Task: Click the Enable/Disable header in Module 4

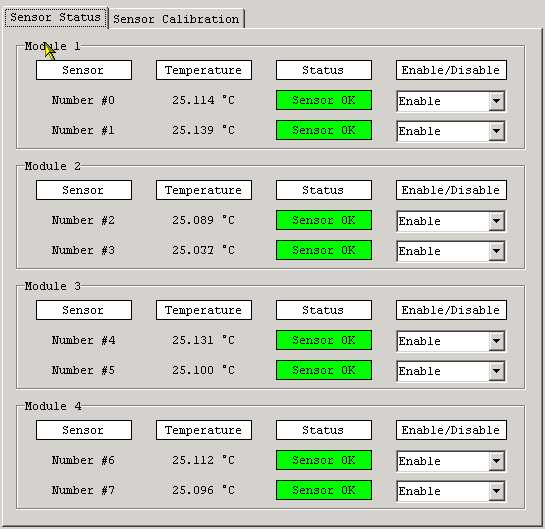Action: click(x=451, y=430)
